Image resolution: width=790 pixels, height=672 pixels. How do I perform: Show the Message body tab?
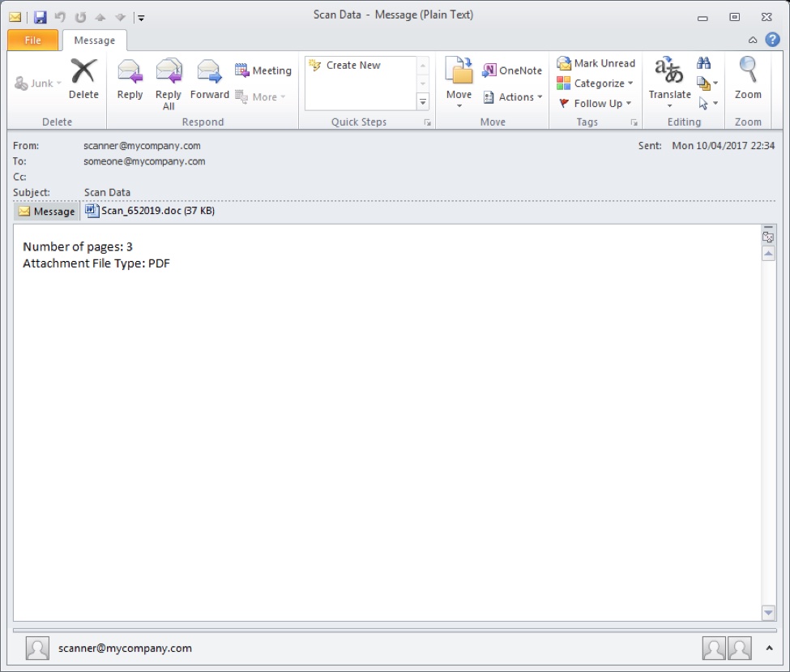(46, 212)
